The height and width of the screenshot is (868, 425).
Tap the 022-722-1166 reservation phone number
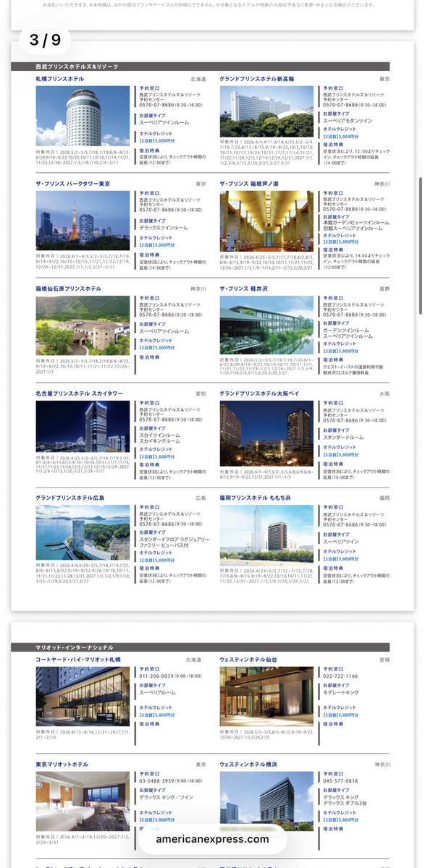tap(340, 676)
